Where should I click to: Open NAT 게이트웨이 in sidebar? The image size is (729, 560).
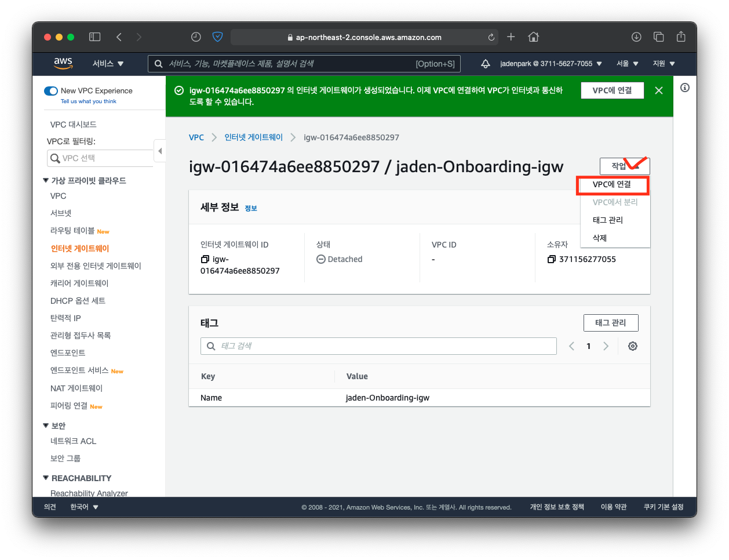click(76, 388)
